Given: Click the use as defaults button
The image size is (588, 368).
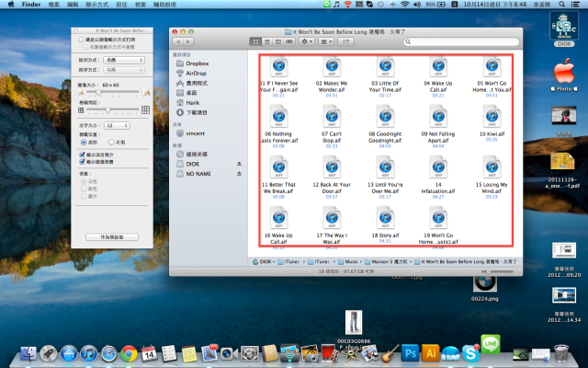Looking at the screenshot, I should point(112,237).
